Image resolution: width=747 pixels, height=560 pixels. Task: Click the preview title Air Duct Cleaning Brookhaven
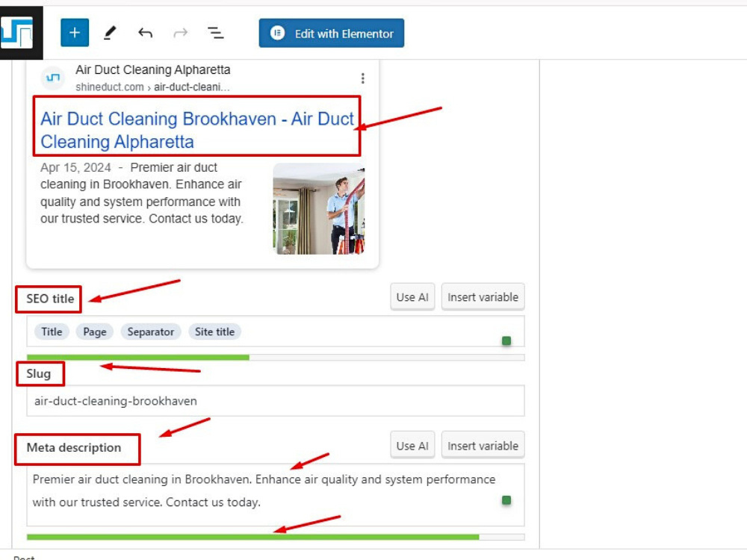pyautogui.click(x=197, y=130)
